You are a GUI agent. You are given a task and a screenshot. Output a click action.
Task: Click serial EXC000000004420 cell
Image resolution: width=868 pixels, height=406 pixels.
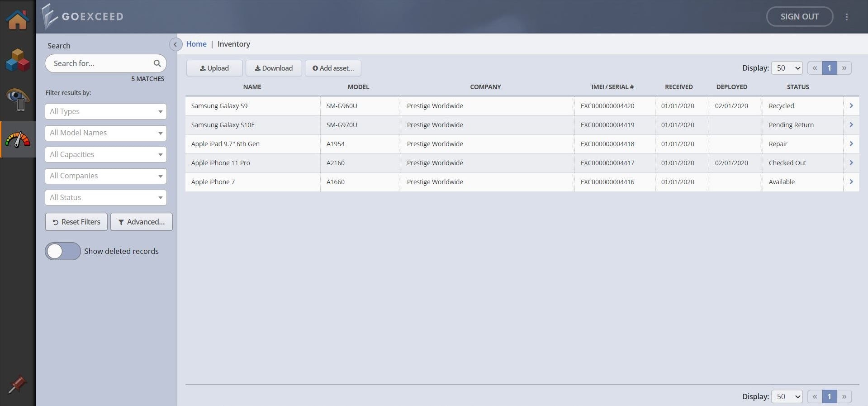tap(615, 105)
